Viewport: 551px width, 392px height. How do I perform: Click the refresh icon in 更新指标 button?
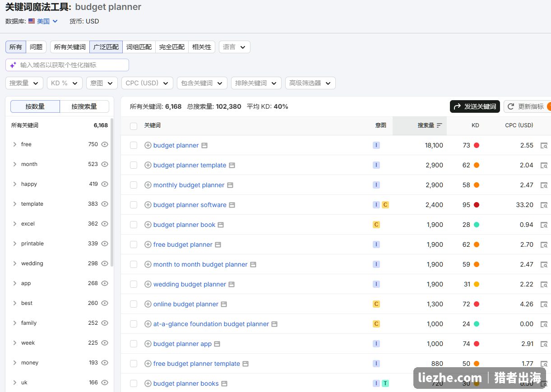(x=511, y=106)
